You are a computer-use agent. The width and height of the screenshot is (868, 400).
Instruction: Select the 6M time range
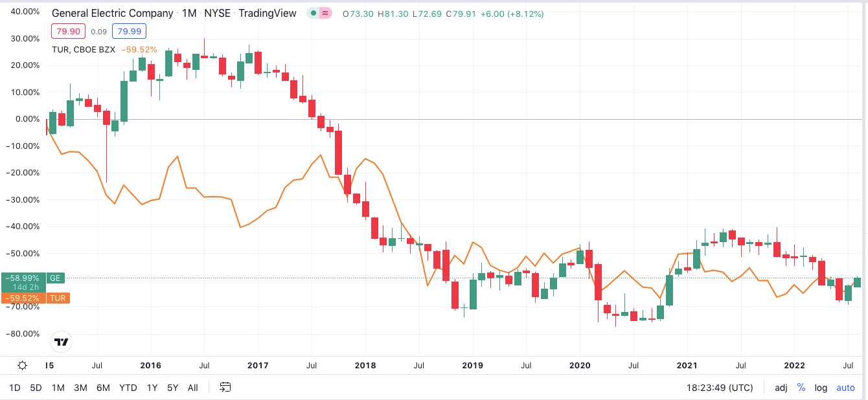[103, 388]
